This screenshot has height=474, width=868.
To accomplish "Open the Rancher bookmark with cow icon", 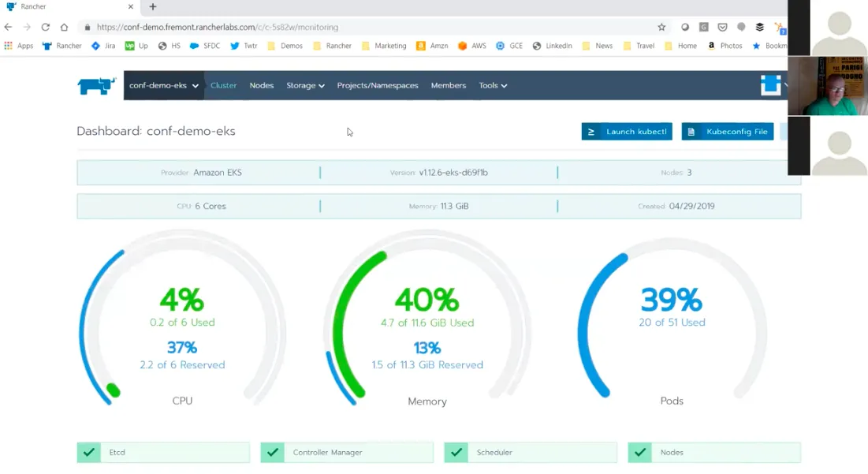I will tap(62, 46).
